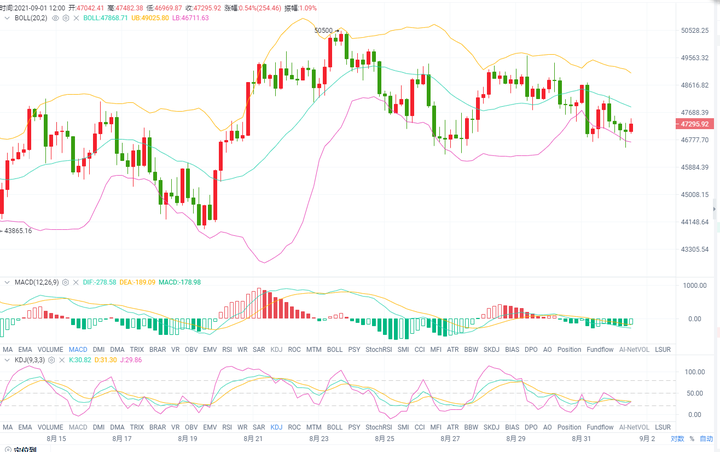This screenshot has height=452, width=720.
Task: Close the KDJ(9,3,3) panel with X
Action: 62,360
